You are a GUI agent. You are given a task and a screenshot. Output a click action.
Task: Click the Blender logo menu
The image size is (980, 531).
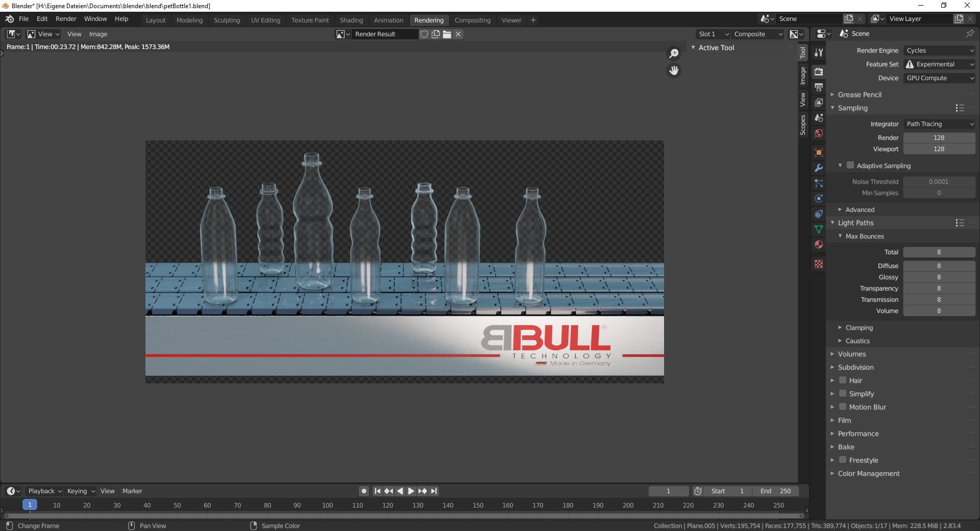point(10,19)
